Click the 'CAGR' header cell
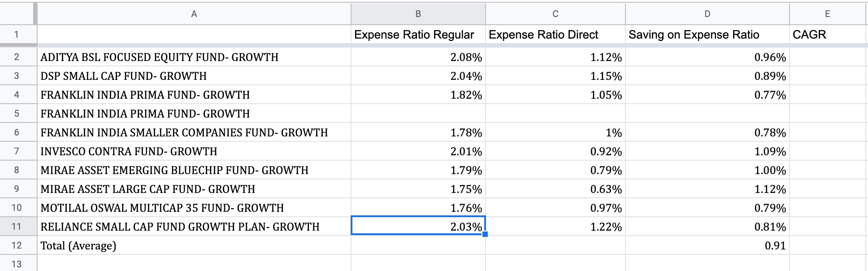The image size is (868, 271). click(x=827, y=35)
